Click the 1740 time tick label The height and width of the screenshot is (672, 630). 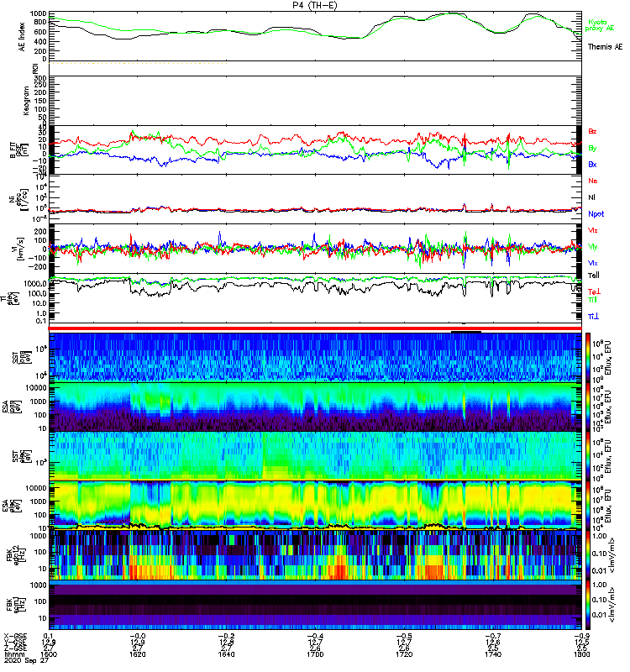click(493, 654)
